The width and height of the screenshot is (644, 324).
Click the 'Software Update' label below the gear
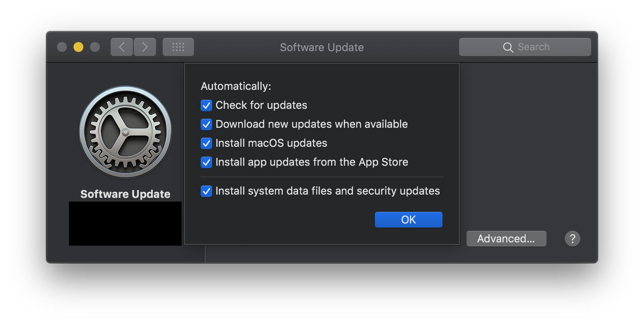pos(125,194)
